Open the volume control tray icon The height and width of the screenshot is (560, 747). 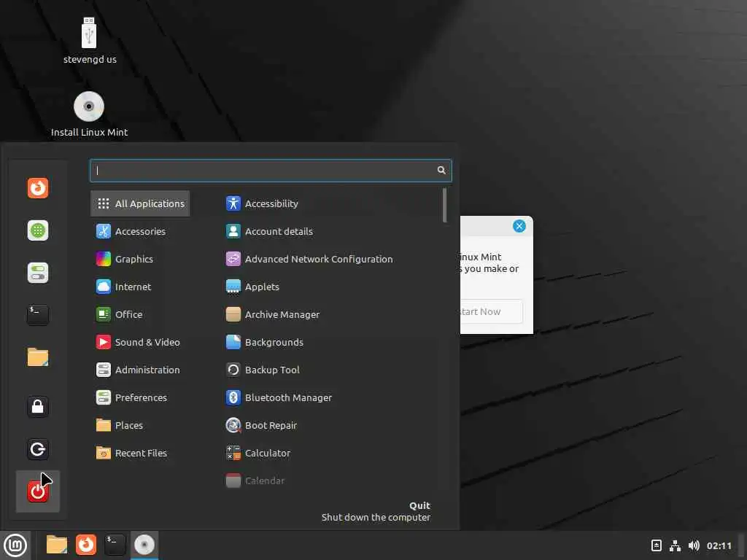pyautogui.click(x=694, y=545)
